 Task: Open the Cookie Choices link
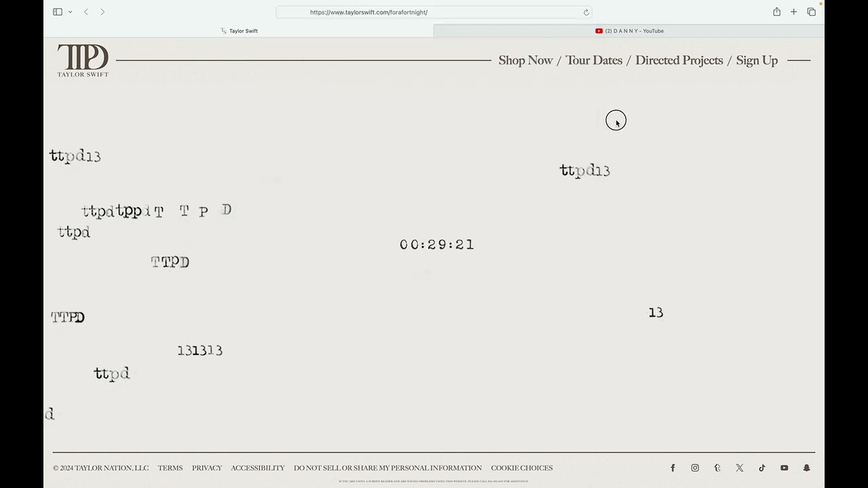[x=521, y=468]
